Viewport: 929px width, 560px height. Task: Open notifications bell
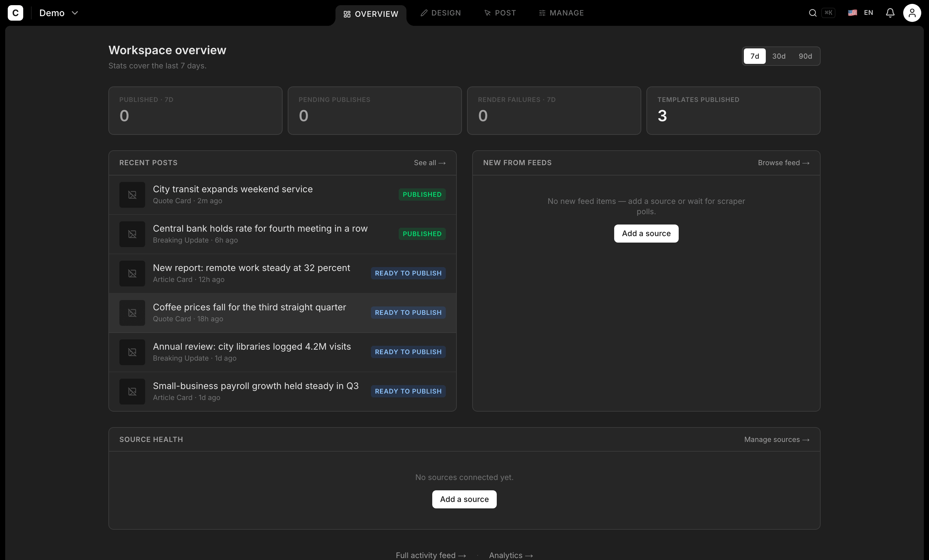coord(890,13)
